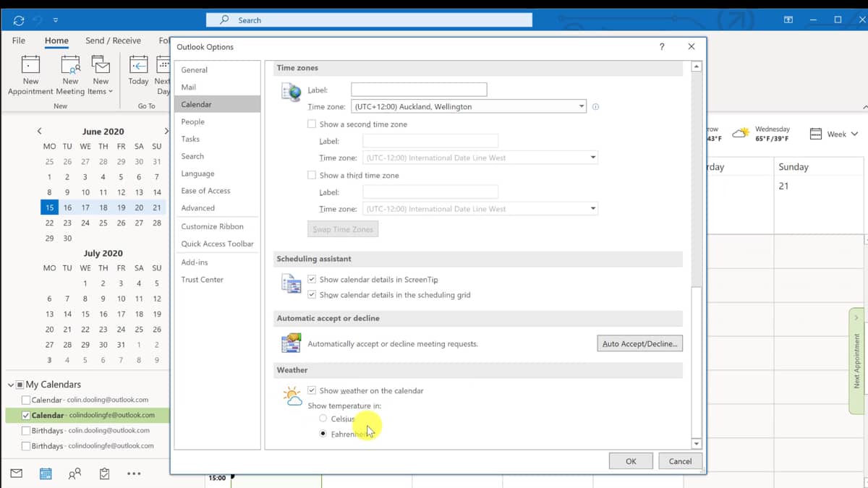Go to previous month in date navigator
Viewport: 868px width, 488px height.
pos(39,131)
